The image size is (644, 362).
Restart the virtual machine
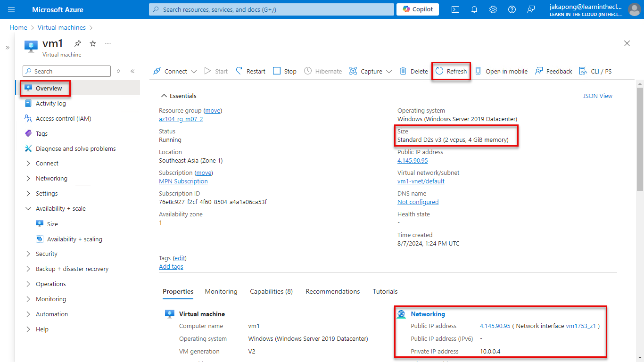click(250, 71)
